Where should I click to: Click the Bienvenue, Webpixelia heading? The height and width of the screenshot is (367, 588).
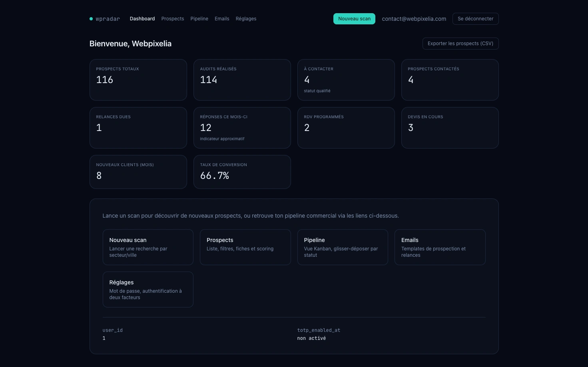click(130, 44)
